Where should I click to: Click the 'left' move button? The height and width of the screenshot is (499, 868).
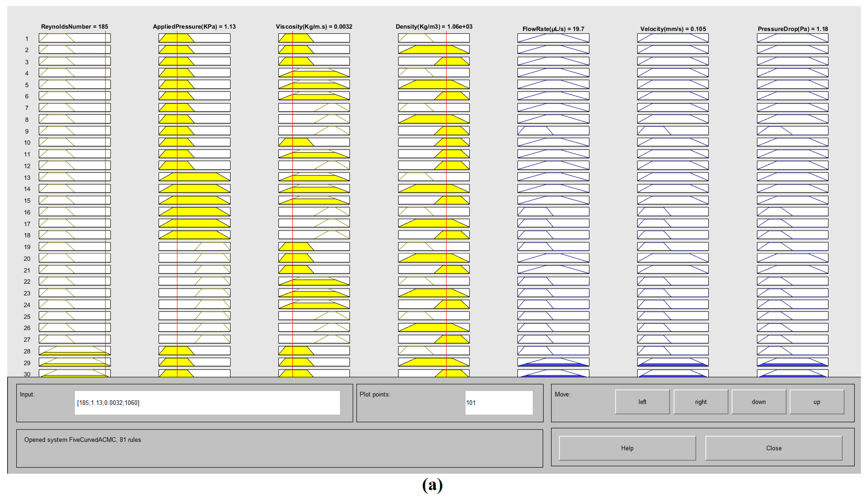pos(642,402)
